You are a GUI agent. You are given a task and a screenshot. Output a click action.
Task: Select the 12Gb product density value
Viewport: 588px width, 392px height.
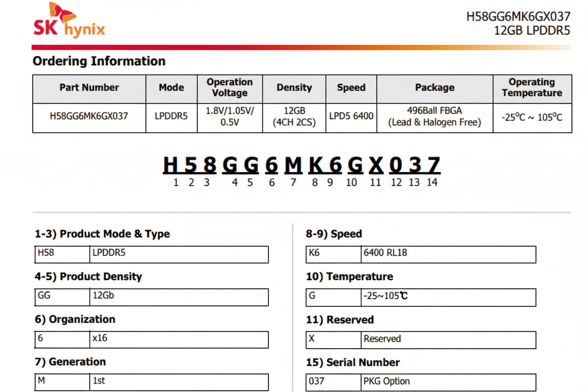click(103, 296)
